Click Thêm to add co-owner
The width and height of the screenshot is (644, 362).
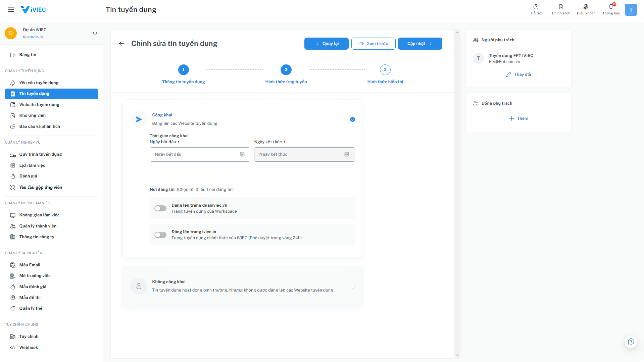tap(518, 118)
